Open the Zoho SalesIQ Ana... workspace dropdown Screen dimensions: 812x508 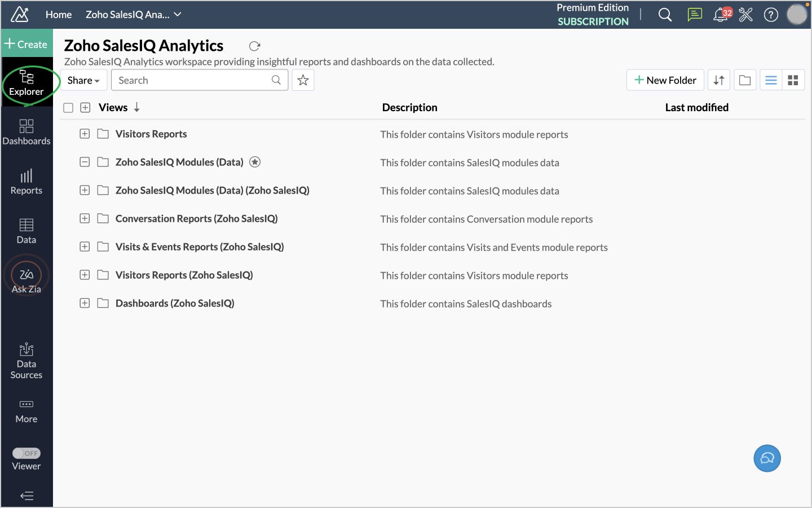pos(134,15)
